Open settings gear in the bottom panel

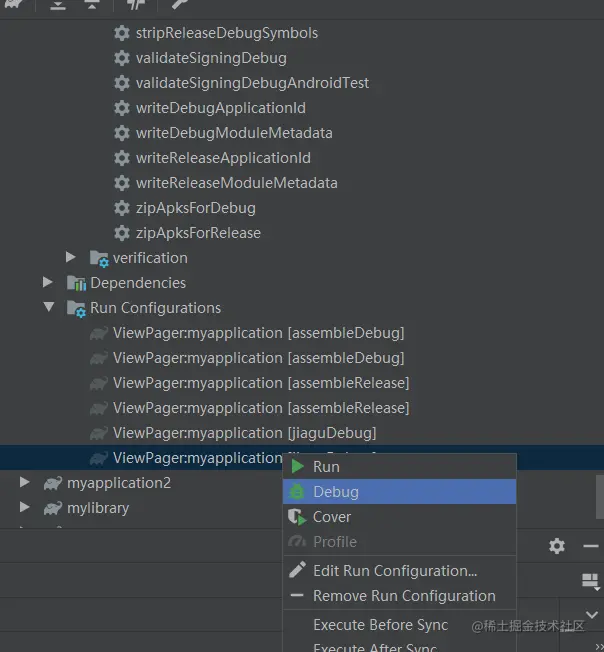(557, 546)
